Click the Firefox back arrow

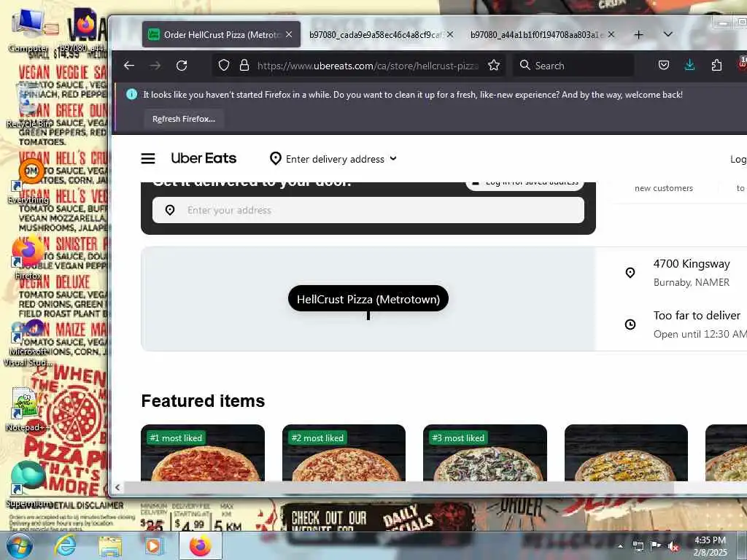pos(129,65)
